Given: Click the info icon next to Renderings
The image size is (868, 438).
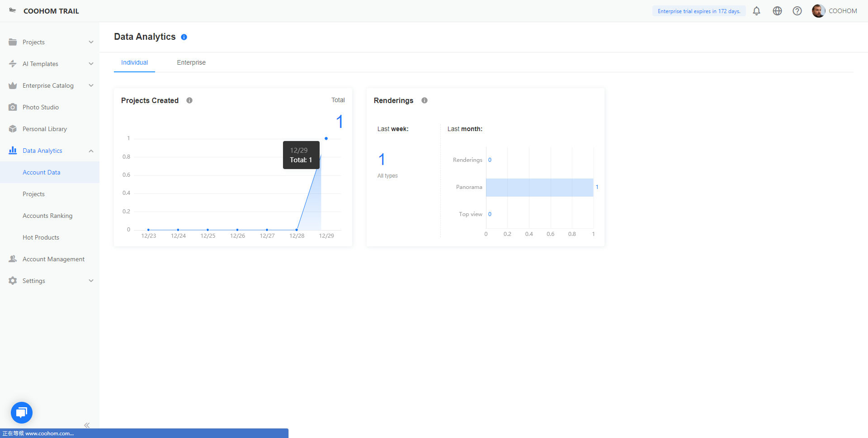Looking at the screenshot, I should tap(425, 100).
